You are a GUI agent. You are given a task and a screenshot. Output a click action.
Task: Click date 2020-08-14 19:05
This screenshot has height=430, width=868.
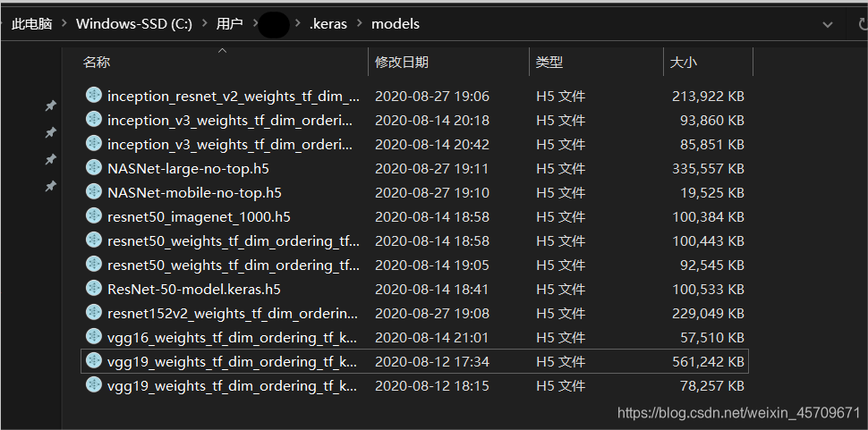click(432, 266)
